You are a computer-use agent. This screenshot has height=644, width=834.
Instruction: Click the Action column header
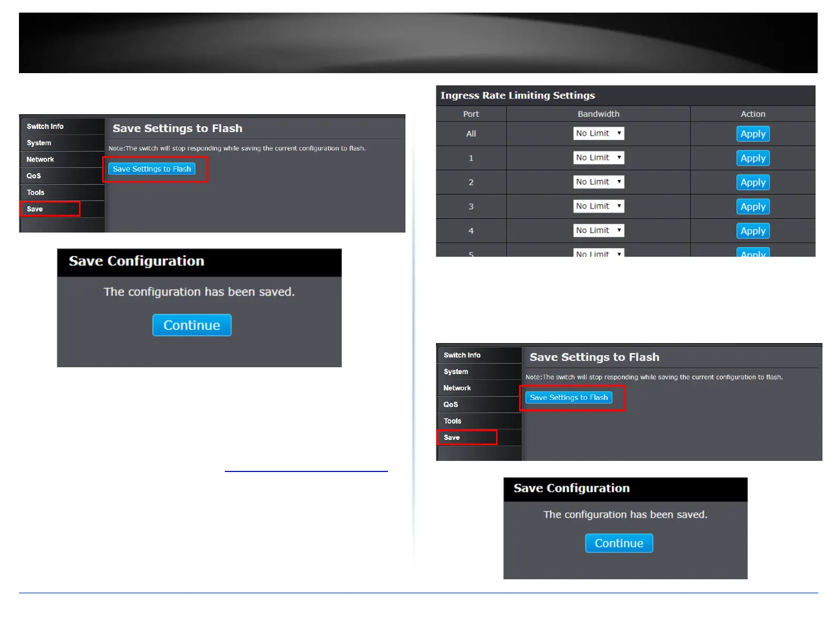(753, 114)
